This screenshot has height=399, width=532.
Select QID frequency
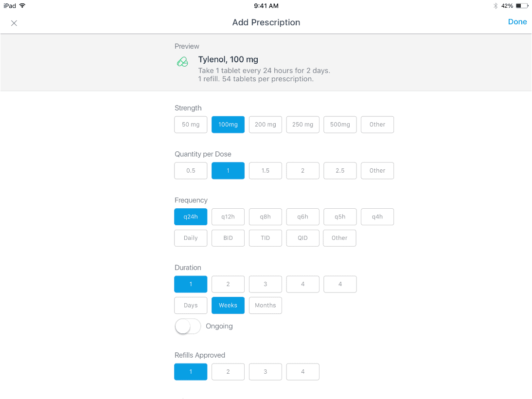coord(302,238)
